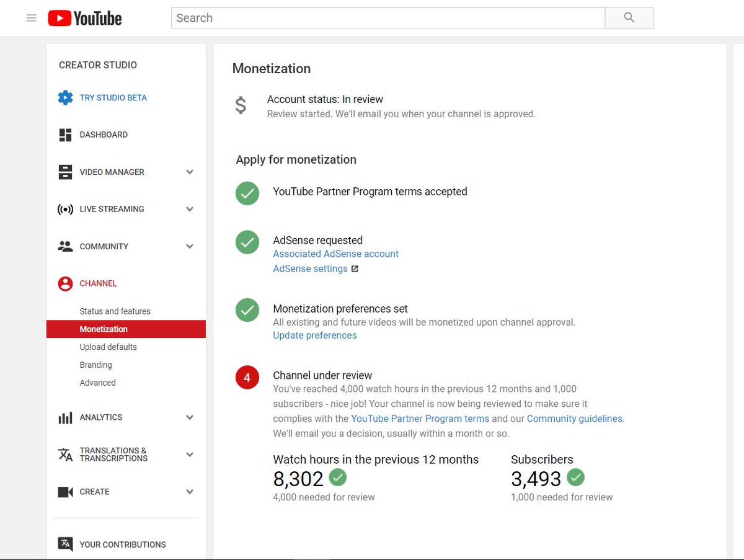Click 'Account status: In review' text
Screen dimensions: 744x560
[325, 99]
